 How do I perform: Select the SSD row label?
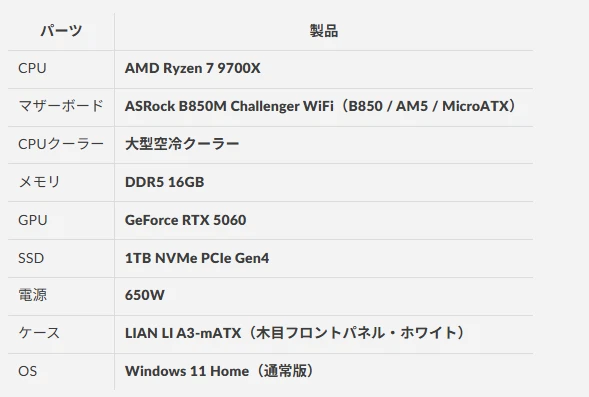(x=31, y=258)
